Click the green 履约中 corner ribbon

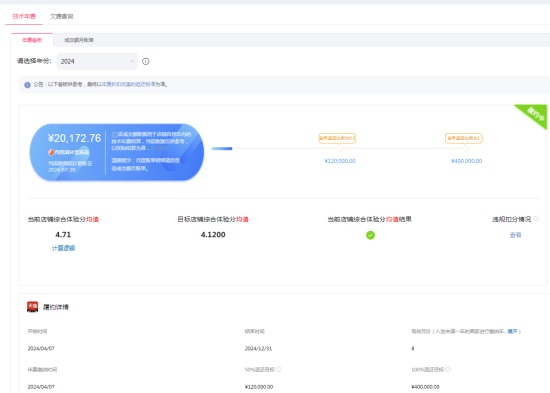point(535,114)
